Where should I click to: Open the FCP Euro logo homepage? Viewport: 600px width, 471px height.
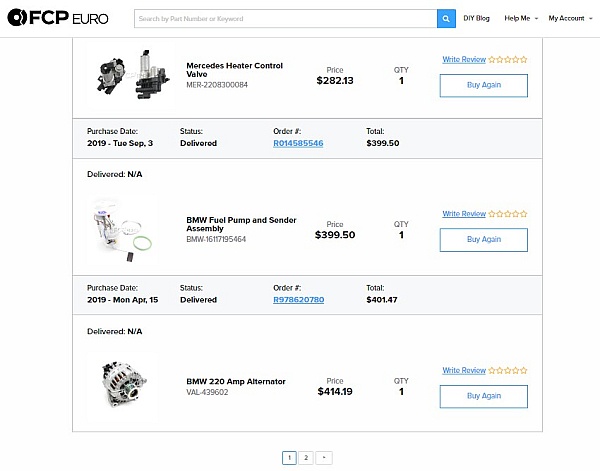pos(58,18)
